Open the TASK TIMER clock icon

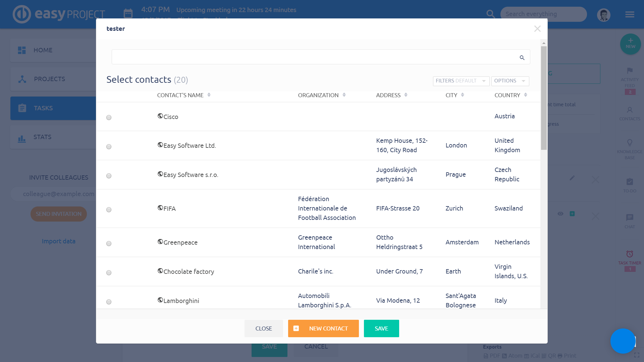pos(630,254)
